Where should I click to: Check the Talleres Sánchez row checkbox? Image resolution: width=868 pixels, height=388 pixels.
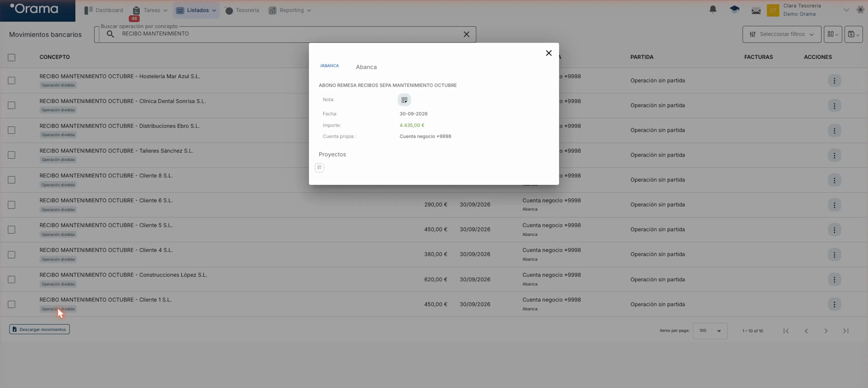12,155
